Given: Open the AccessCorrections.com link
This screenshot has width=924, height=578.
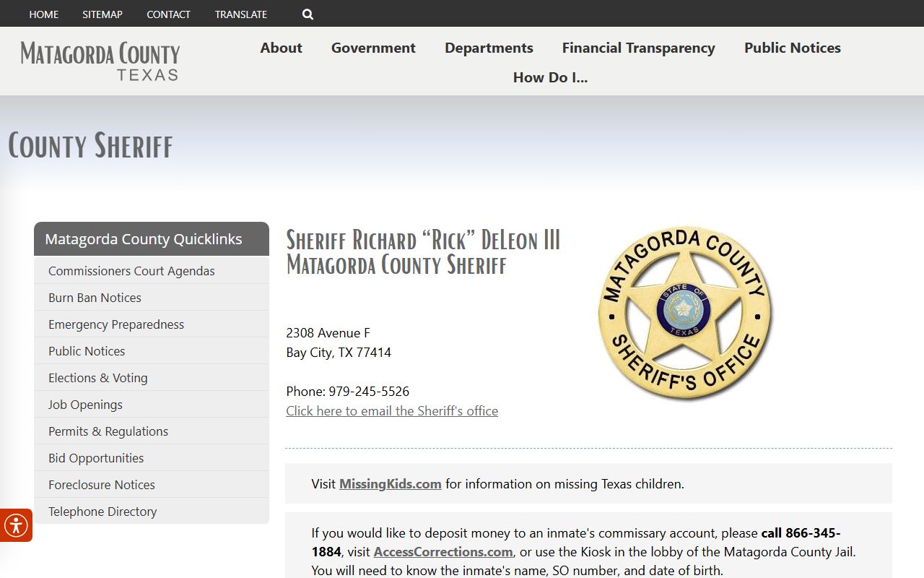Looking at the screenshot, I should click(443, 552).
